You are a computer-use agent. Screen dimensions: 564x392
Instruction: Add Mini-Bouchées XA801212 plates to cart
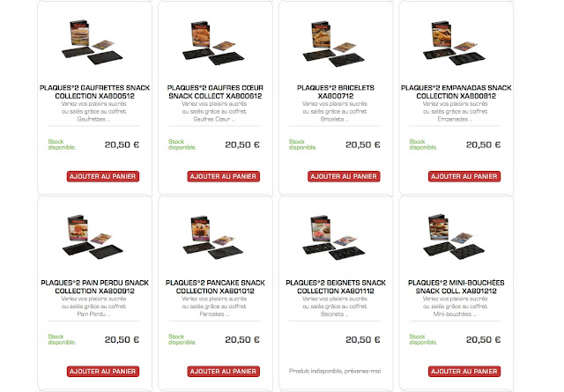[464, 371]
